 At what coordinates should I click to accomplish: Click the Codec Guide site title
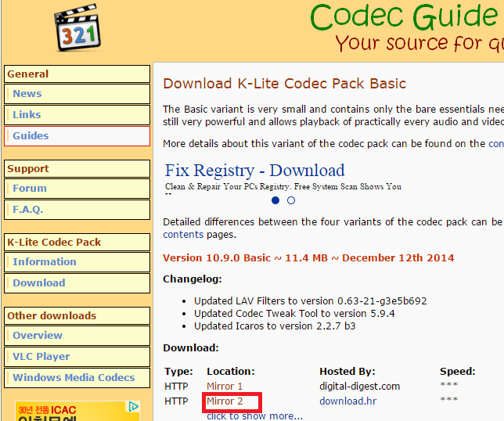pos(405,16)
